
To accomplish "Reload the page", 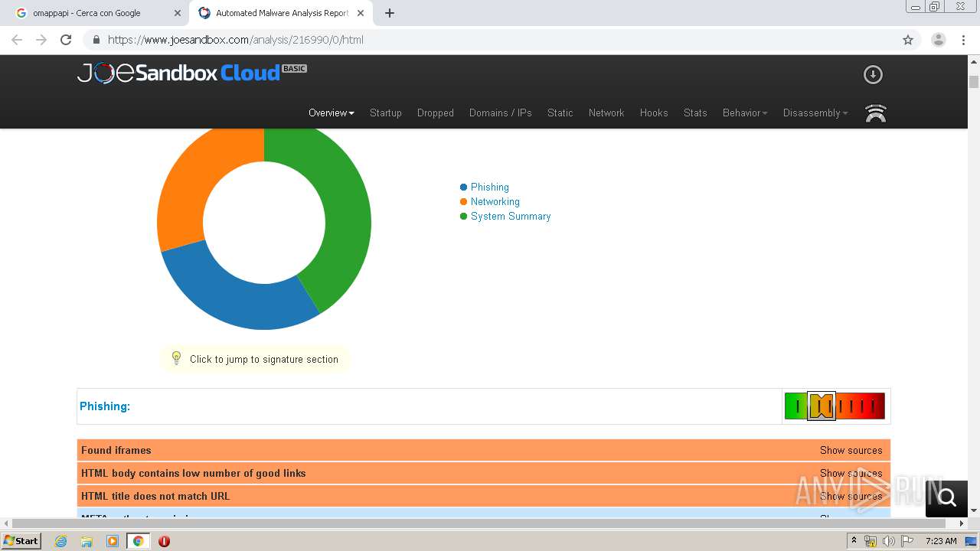I will pos(66,40).
